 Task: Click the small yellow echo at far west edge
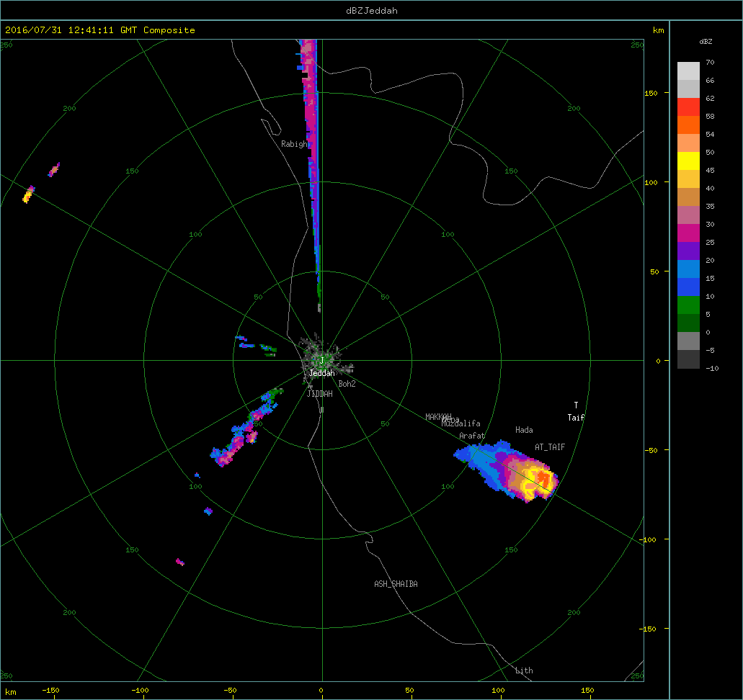pyautogui.click(x=28, y=194)
